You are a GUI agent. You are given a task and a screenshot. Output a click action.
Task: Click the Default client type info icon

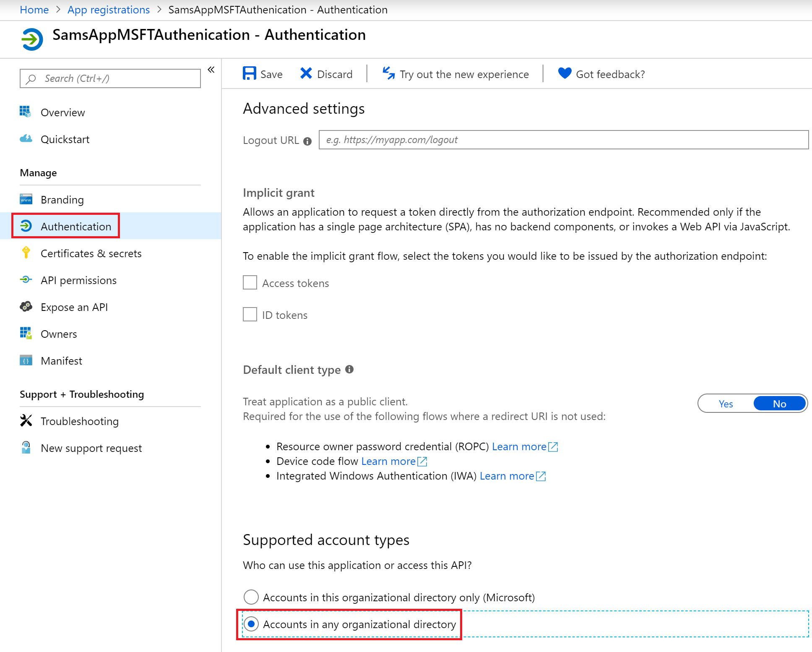point(349,369)
